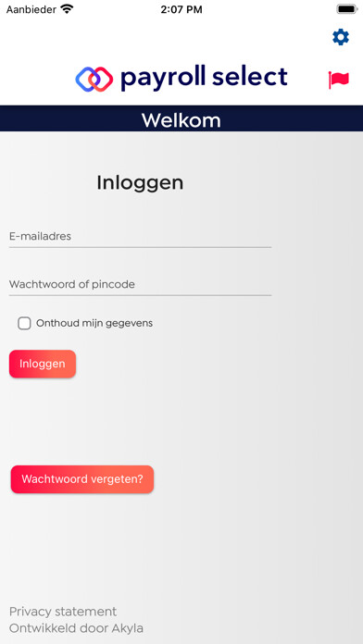Open Ontwikkeld door Akyla link
Viewport: 363px width, 644px height.
pos(76,628)
